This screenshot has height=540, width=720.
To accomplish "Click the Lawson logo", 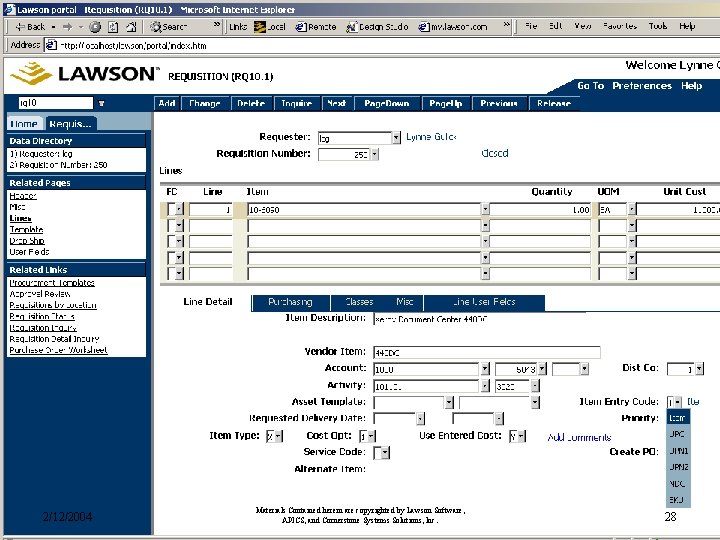I will (84, 73).
